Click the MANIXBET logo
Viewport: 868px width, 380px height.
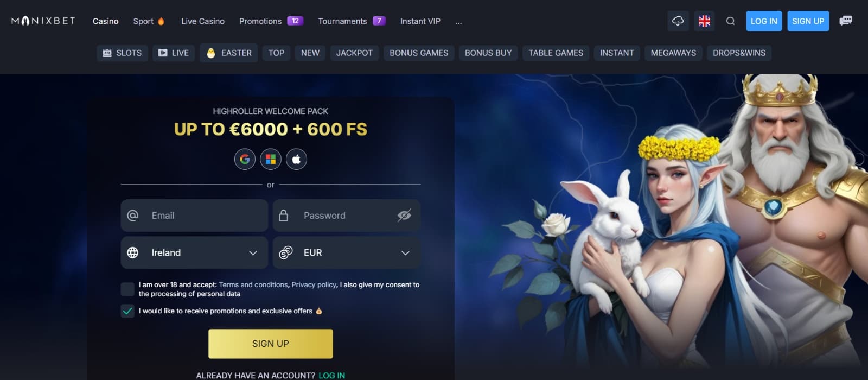[43, 21]
